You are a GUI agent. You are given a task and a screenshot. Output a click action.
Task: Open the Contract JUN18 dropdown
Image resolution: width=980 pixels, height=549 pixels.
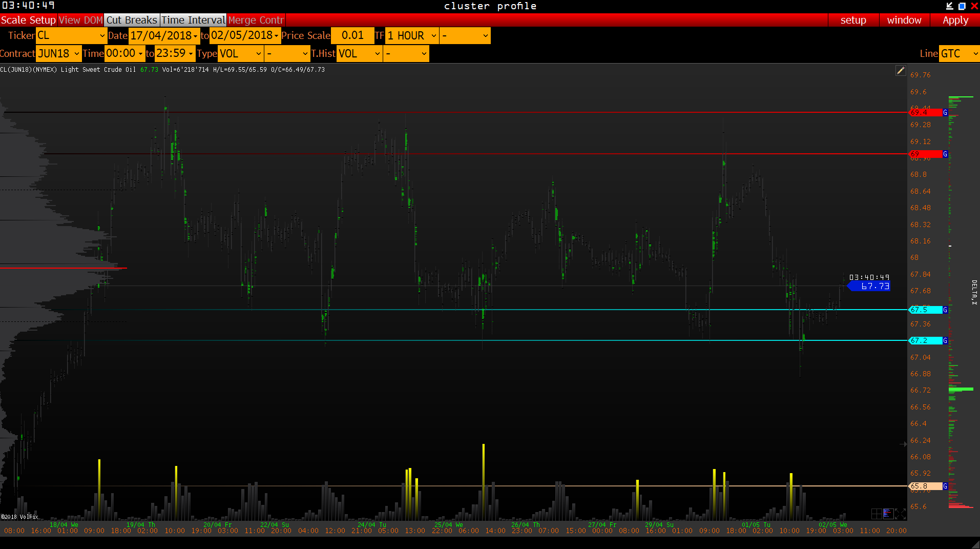click(x=58, y=54)
